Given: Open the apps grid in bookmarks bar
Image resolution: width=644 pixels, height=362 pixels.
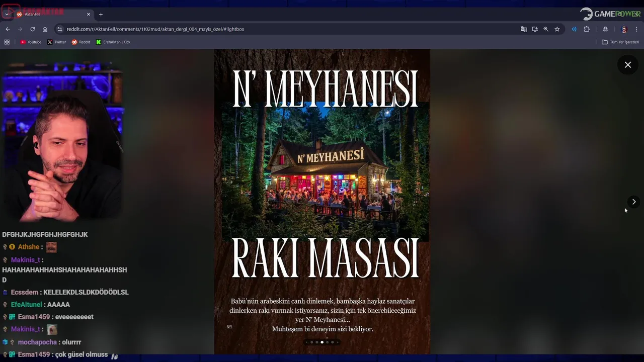Looking at the screenshot, I should 7,42.
